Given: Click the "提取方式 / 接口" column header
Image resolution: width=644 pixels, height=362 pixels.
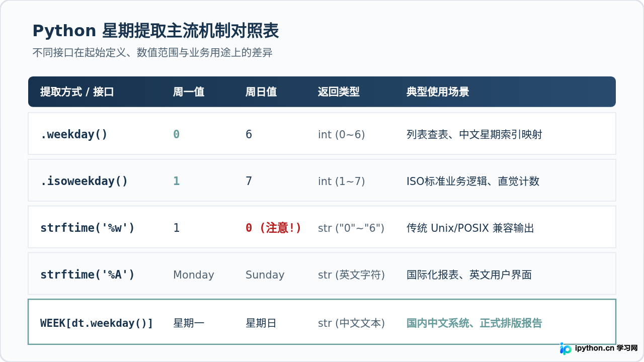Looking at the screenshot, I should (77, 92).
